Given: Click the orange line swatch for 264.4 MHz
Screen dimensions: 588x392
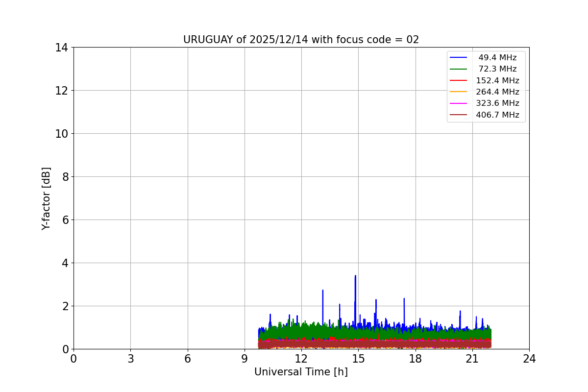Looking at the screenshot, I should click(x=459, y=92).
